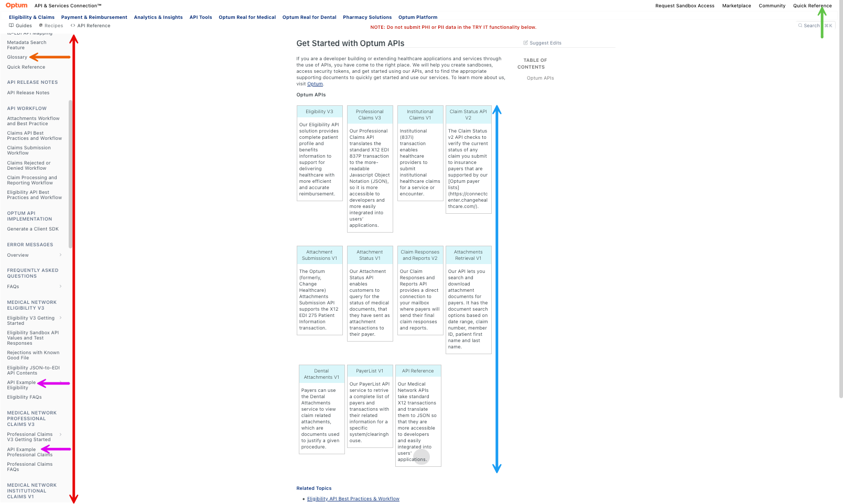Select Claims Submission Workflow
This screenshot has height=504, width=843.
[29, 150]
